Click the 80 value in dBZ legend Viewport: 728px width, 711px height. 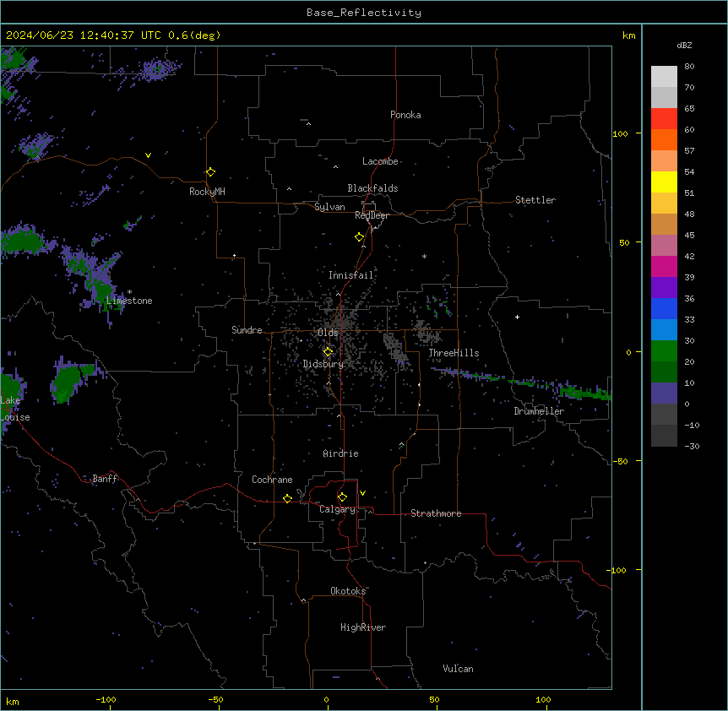coord(689,67)
